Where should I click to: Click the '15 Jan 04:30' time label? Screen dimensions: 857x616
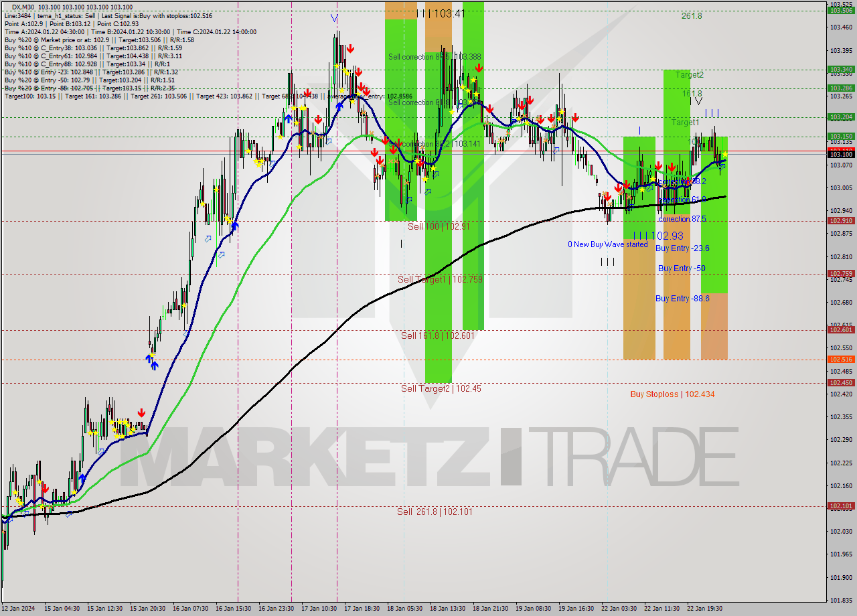pos(61,609)
